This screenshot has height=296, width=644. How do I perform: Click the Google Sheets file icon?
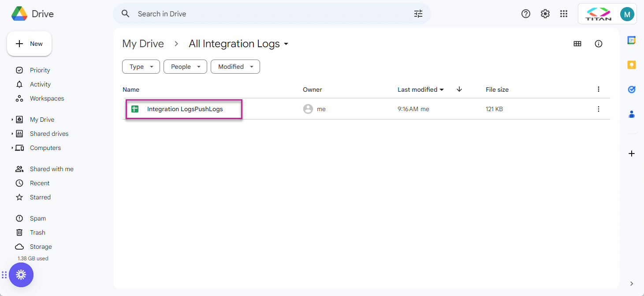(135, 109)
